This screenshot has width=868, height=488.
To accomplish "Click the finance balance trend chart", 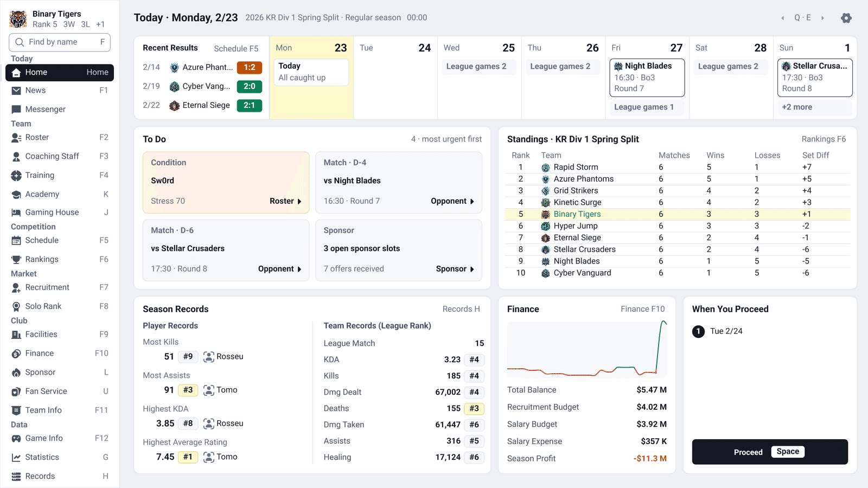I will tap(587, 350).
